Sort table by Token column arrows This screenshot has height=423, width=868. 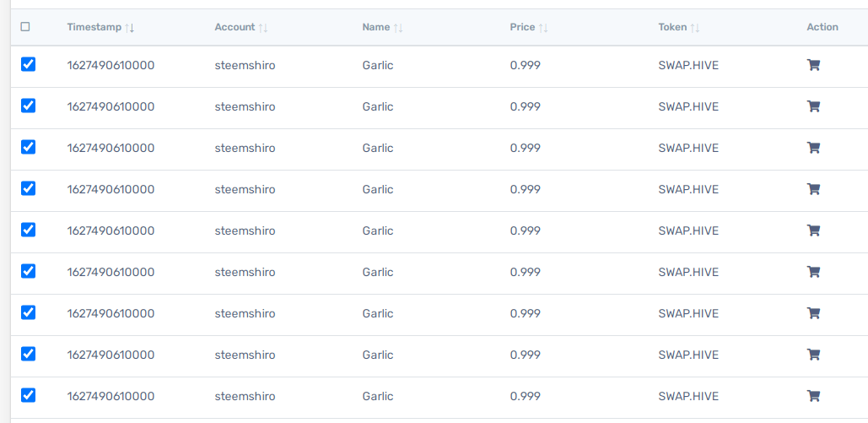point(695,28)
